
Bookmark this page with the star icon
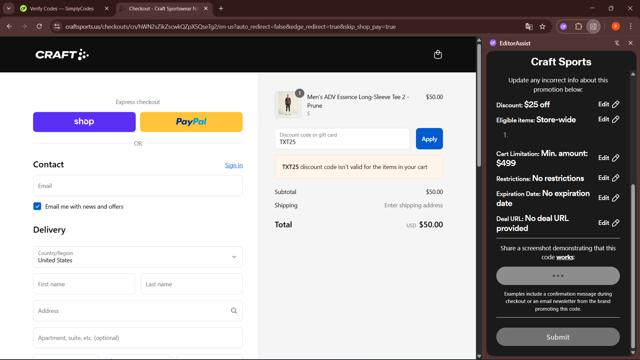[x=542, y=27]
